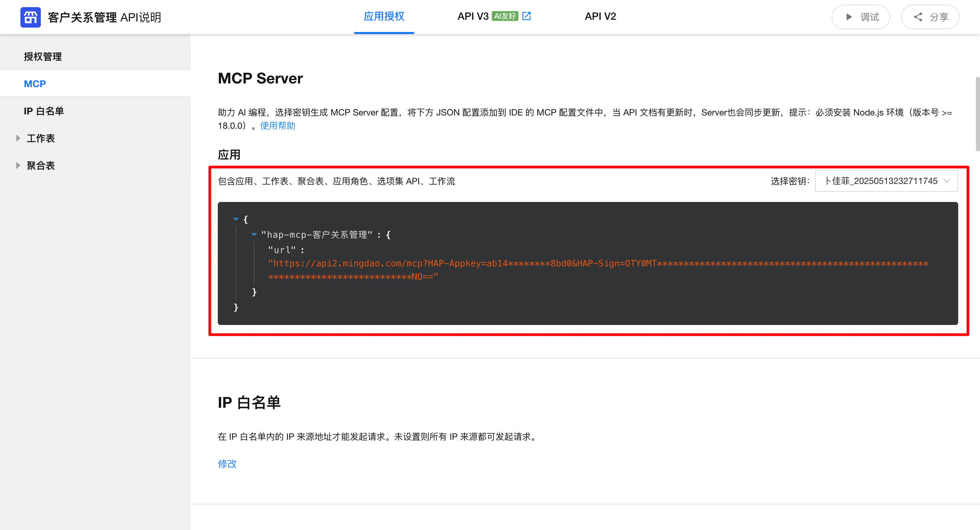The height and width of the screenshot is (530, 980).
Task: Open the 使用帮助 help link
Action: point(277,126)
